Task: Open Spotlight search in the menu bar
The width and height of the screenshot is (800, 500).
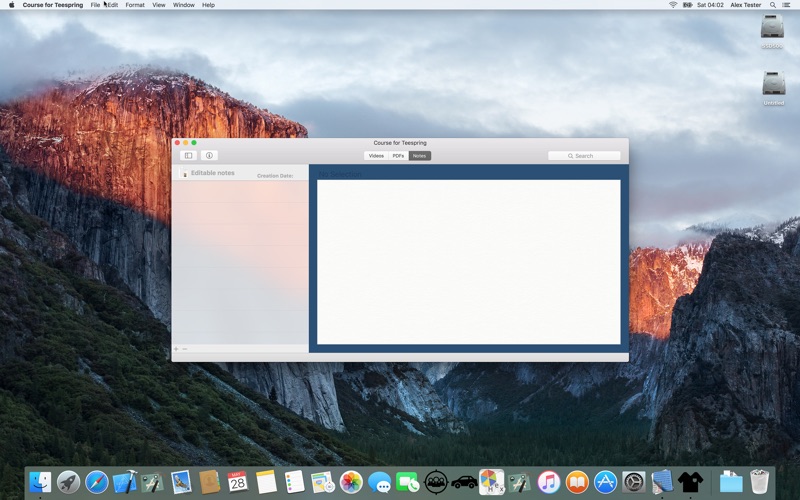Action: (x=773, y=5)
